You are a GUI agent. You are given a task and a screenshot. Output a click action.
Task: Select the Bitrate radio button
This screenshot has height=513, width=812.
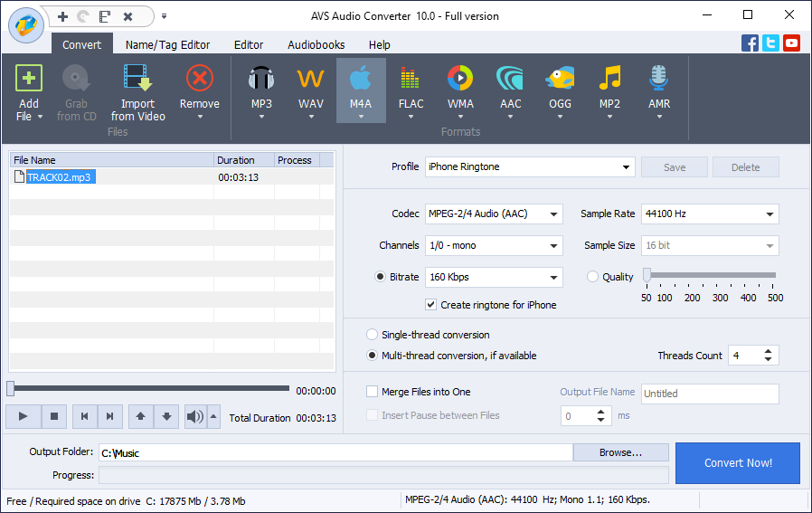[380, 277]
